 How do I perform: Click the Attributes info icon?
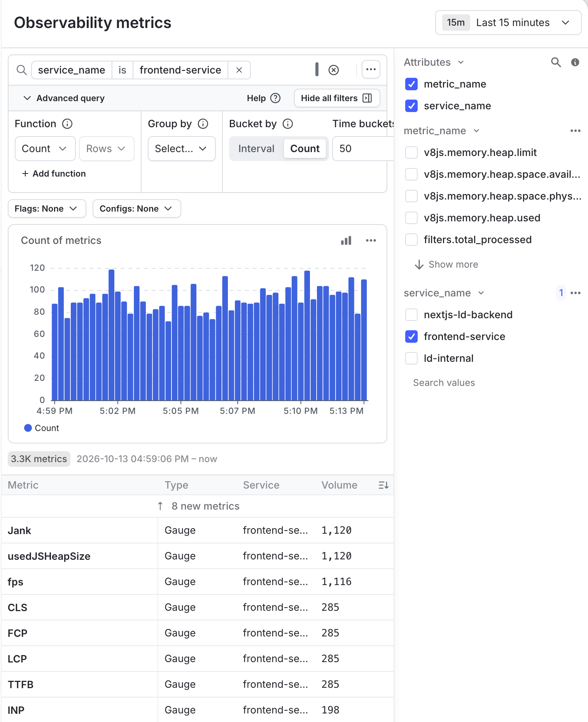(575, 62)
